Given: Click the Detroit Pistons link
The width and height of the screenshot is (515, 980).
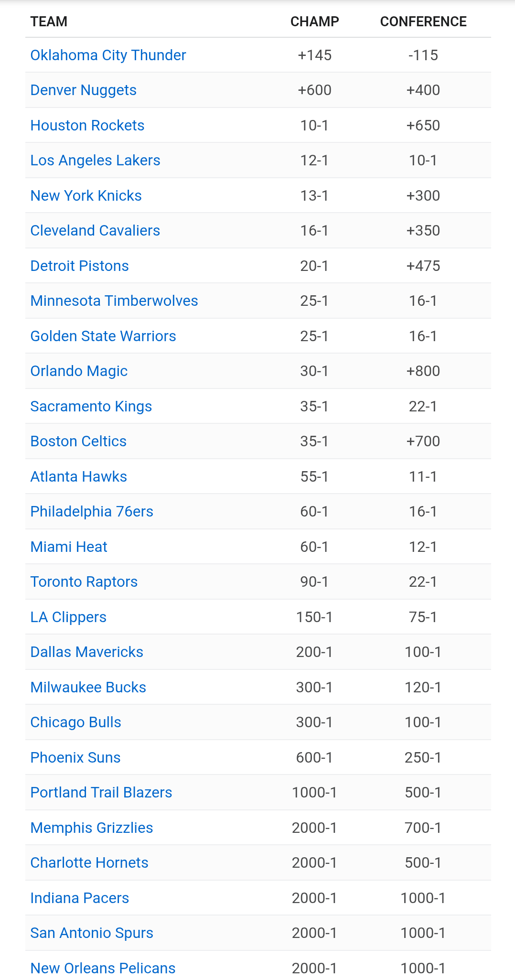Looking at the screenshot, I should [x=79, y=266].
